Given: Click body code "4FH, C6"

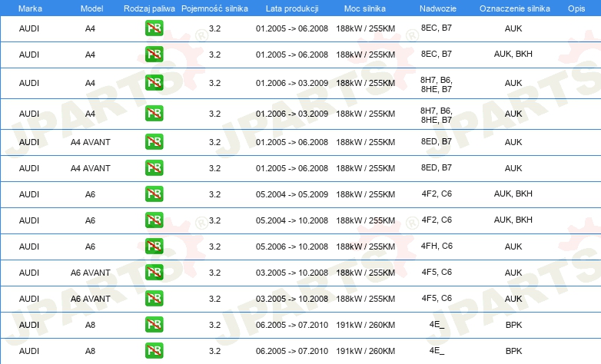Looking at the screenshot, I should pyautogui.click(x=437, y=246).
